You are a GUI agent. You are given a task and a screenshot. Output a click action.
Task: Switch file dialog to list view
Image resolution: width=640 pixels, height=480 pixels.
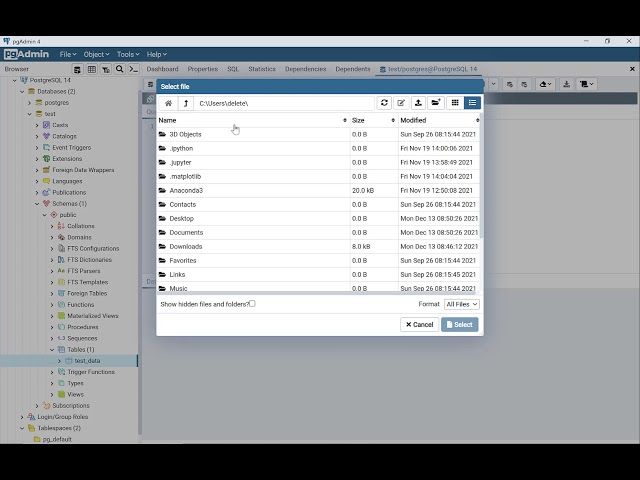pos(472,103)
